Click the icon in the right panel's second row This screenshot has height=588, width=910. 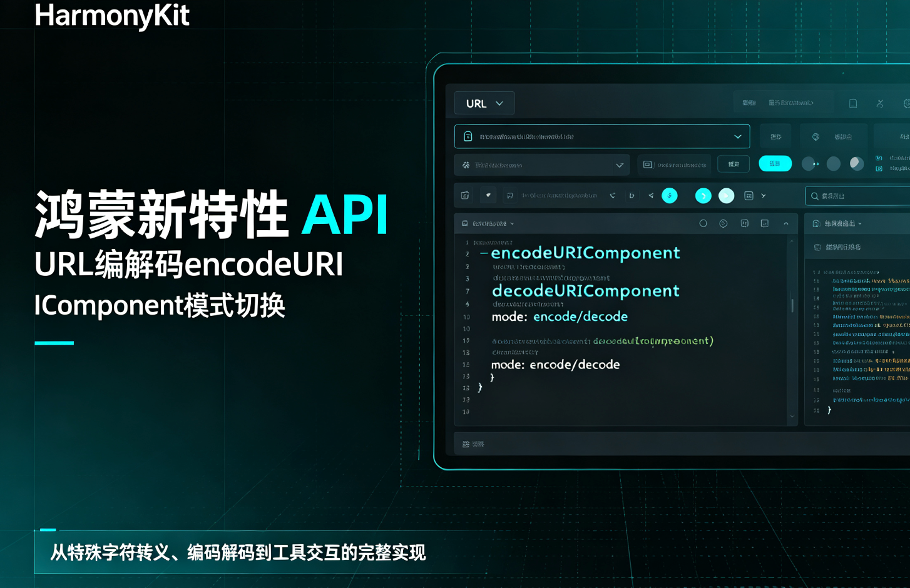pyautogui.click(x=817, y=247)
